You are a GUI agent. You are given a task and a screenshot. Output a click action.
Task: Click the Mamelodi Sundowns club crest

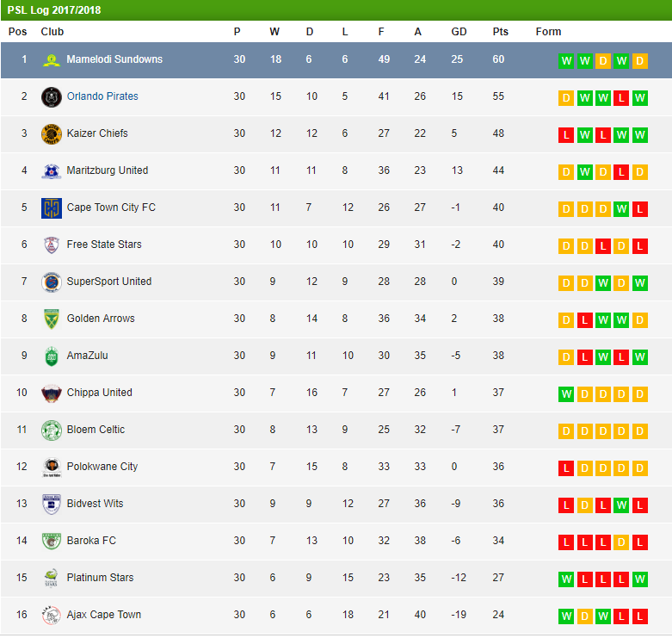point(52,60)
